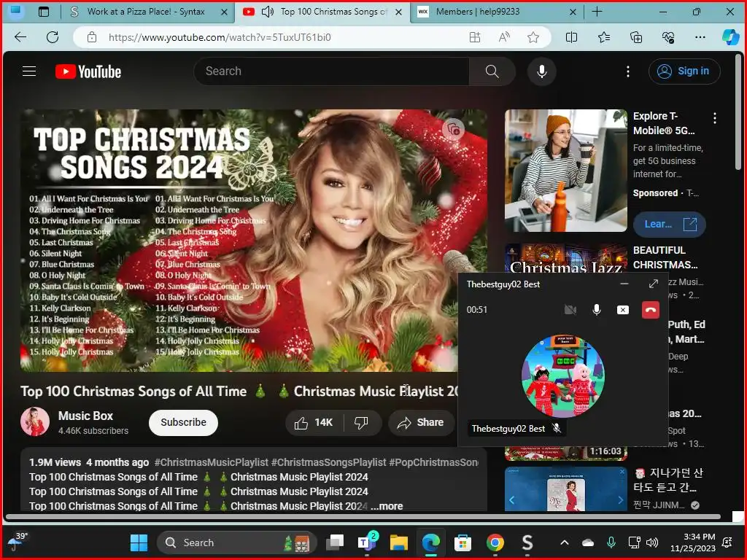Image resolution: width=747 pixels, height=560 pixels.
Task: Switch to Members help99233 tab
Action: click(x=478, y=12)
